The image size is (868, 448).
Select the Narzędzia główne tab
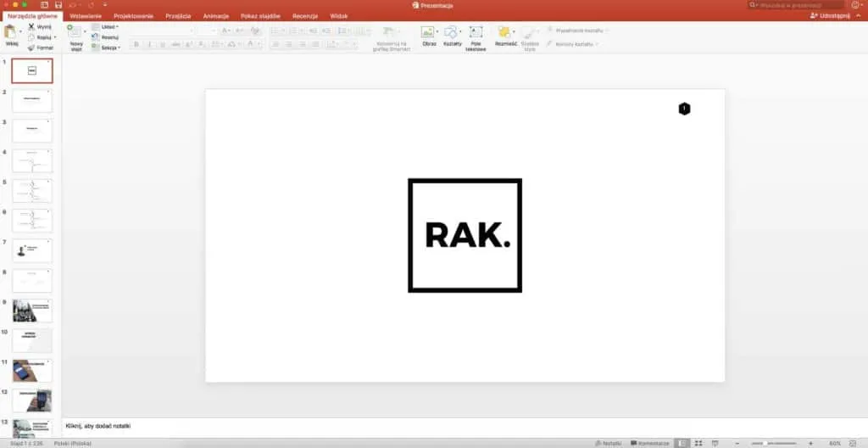32,16
